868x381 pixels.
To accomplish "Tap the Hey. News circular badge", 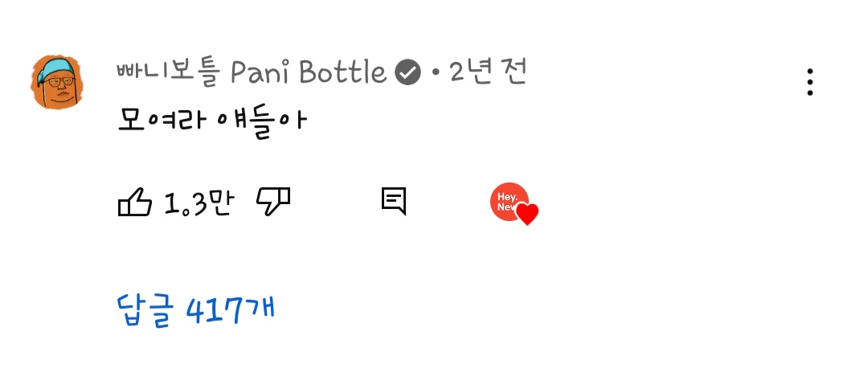I will (x=510, y=202).
